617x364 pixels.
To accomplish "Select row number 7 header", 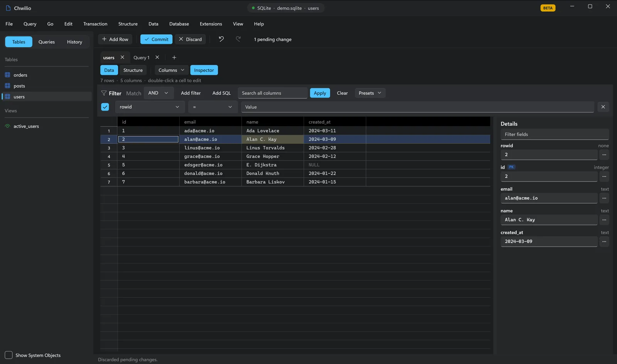I will [109, 182].
